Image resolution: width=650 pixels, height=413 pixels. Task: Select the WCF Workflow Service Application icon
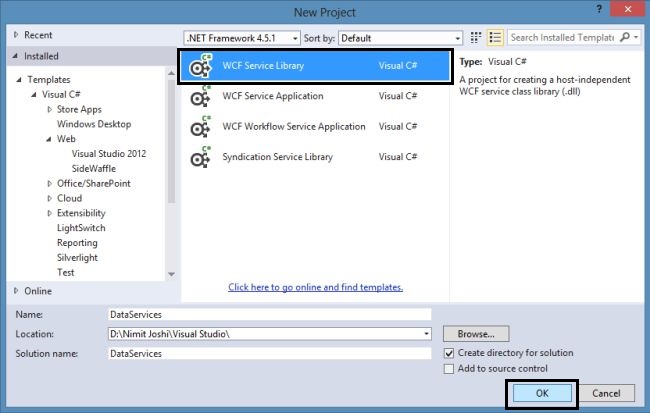(201, 127)
